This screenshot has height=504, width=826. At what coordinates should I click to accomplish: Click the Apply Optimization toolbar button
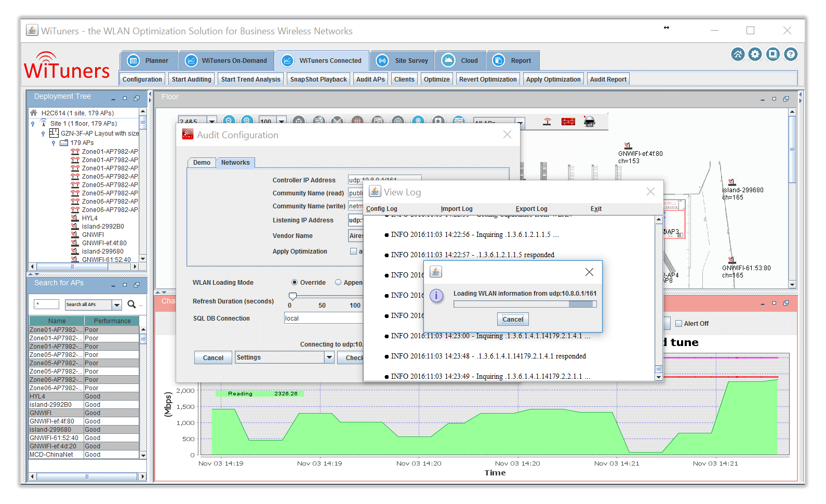[x=553, y=79]
